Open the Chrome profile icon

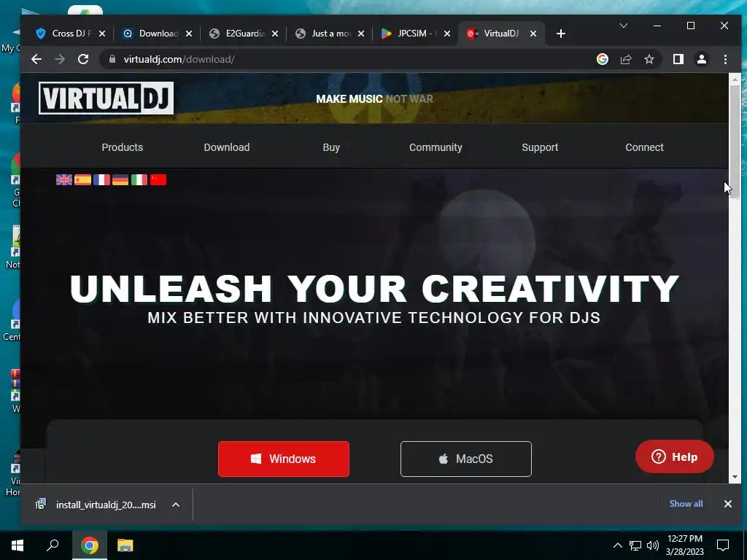pos(701,59)
